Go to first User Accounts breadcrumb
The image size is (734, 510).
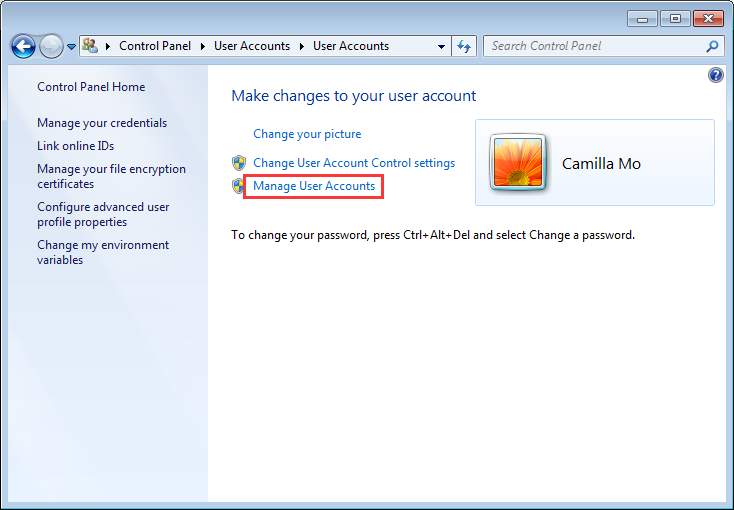(x=252, y=46)
